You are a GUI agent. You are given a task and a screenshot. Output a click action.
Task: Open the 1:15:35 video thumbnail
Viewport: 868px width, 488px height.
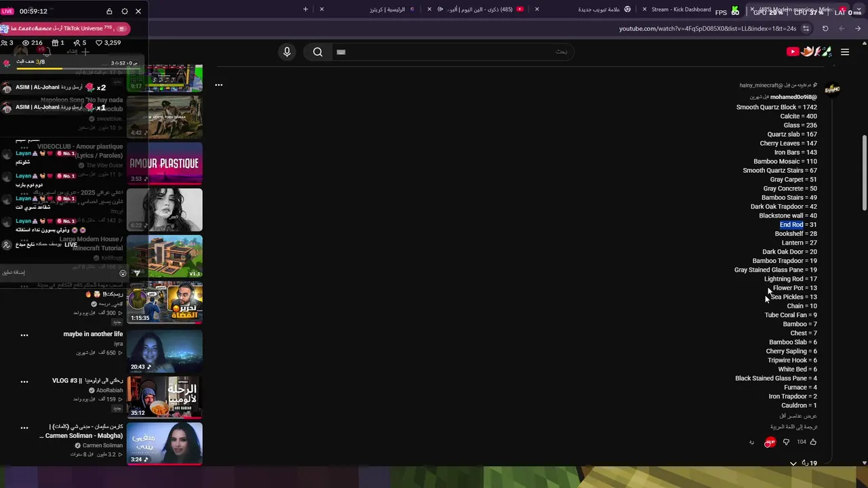(x=164, y=303)
